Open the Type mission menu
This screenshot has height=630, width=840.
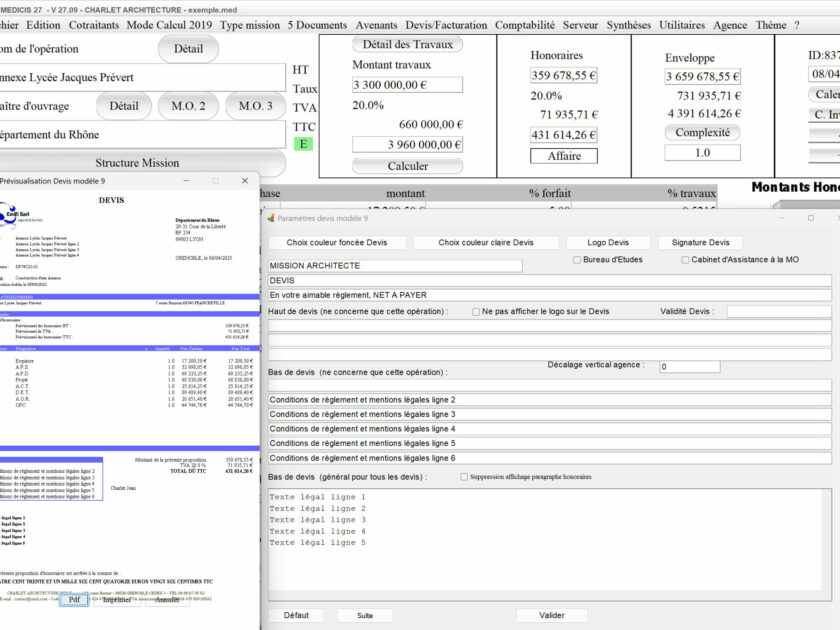(250, 25)
